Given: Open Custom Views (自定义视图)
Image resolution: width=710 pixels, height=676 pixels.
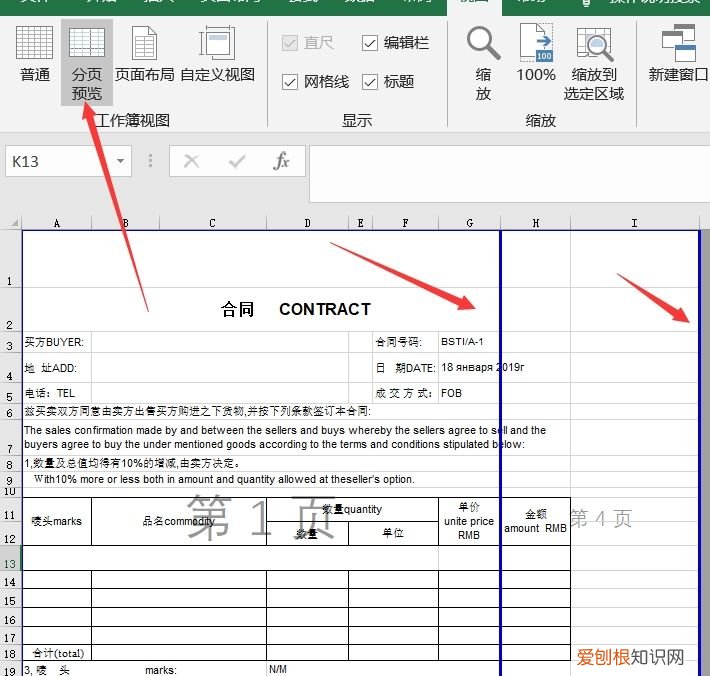Looking at the screenshot, I should click(x=217, y=54).
